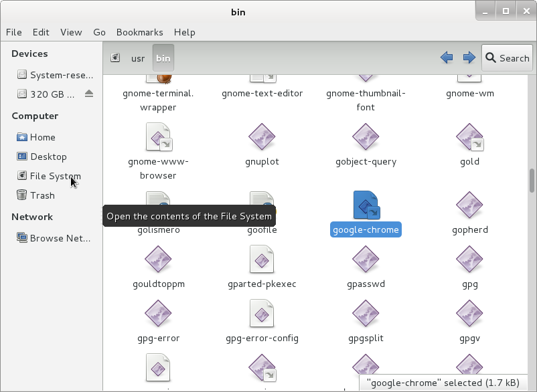Go to usr in the path bar

click(x=138, y=58)
